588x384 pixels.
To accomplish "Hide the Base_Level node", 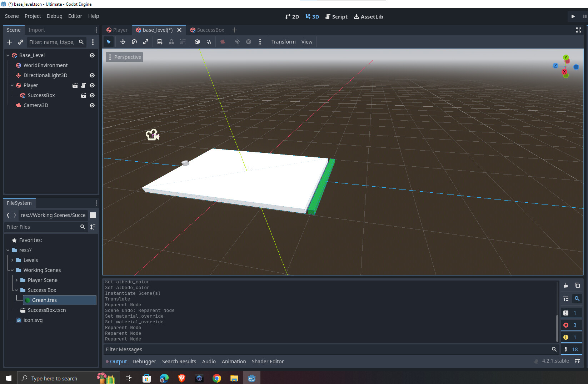I will (x=92, y=55).
